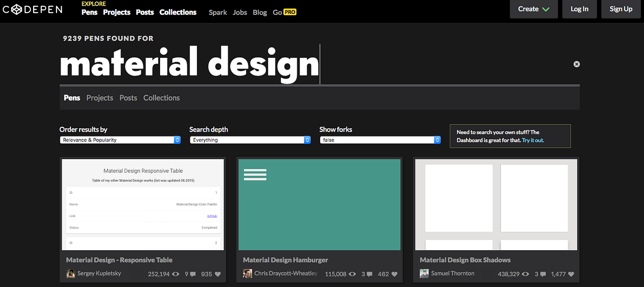This screenshot has height=287, width=644.
Task: Clear search with the X icon
Action: [576, 64]
